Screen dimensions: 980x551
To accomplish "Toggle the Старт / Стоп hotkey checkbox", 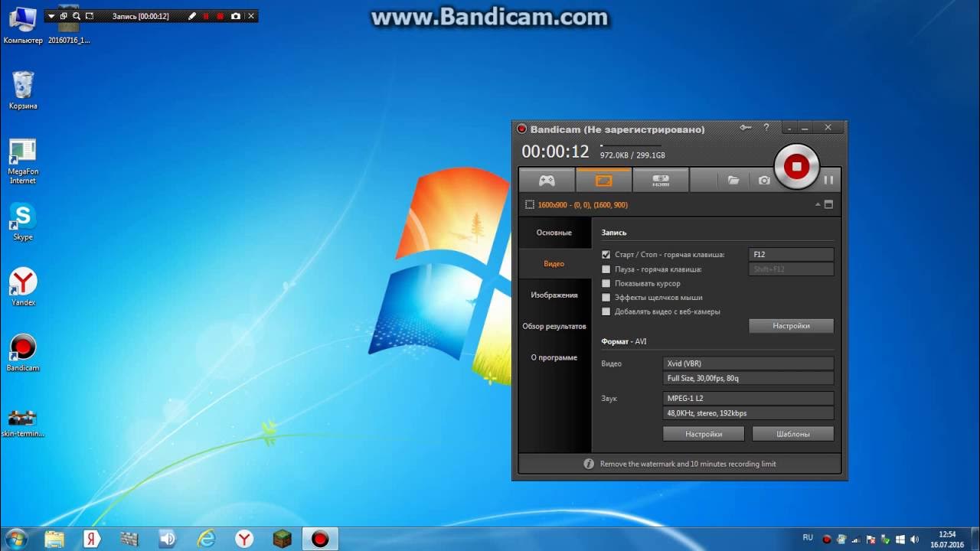I will pyautogui.click(x=606, y=255).
